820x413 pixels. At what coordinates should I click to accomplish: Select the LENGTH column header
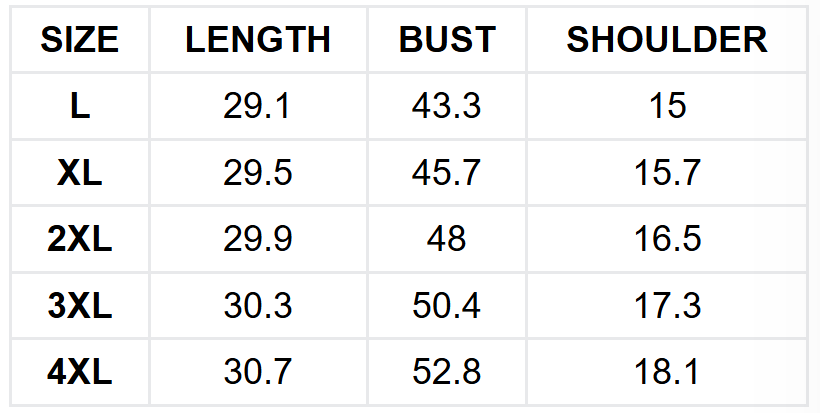click(258, 39)
